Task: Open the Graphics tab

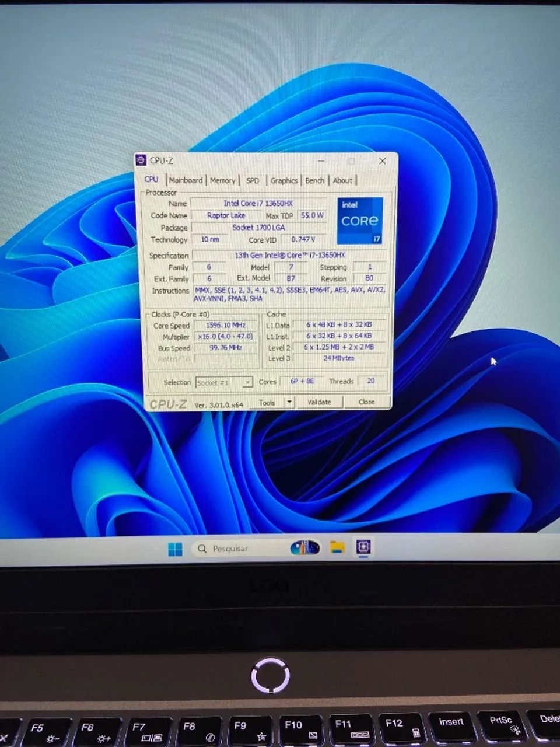Action: tap(284, 180)
